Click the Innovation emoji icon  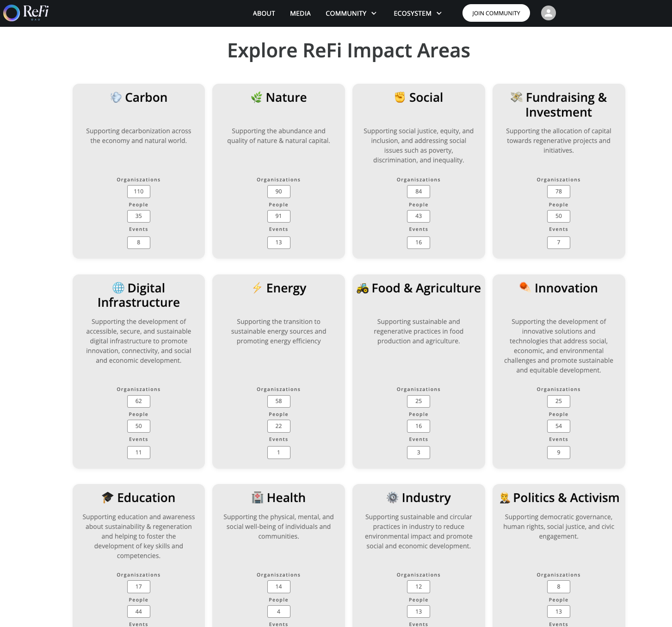pyautogui.click(x=525, y=287)
